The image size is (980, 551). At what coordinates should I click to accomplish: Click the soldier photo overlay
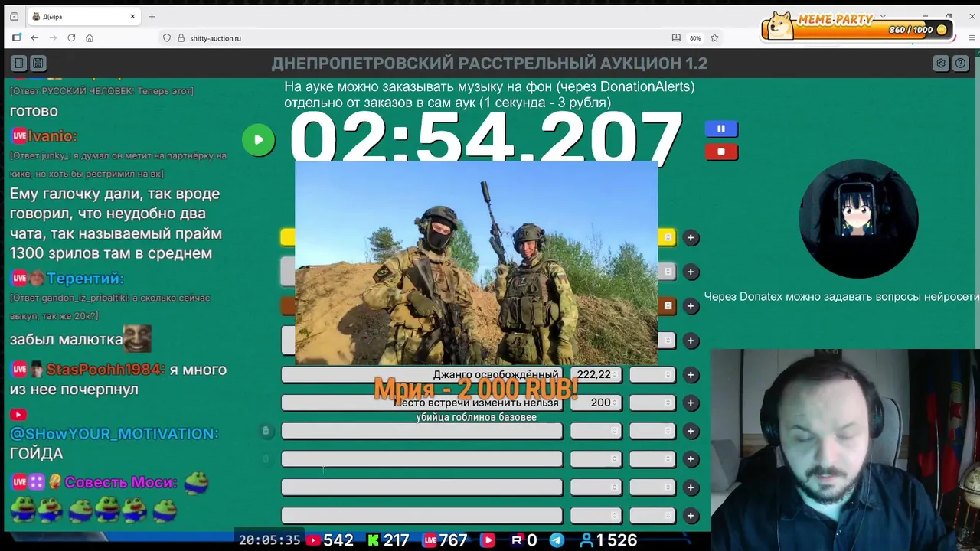476,262
